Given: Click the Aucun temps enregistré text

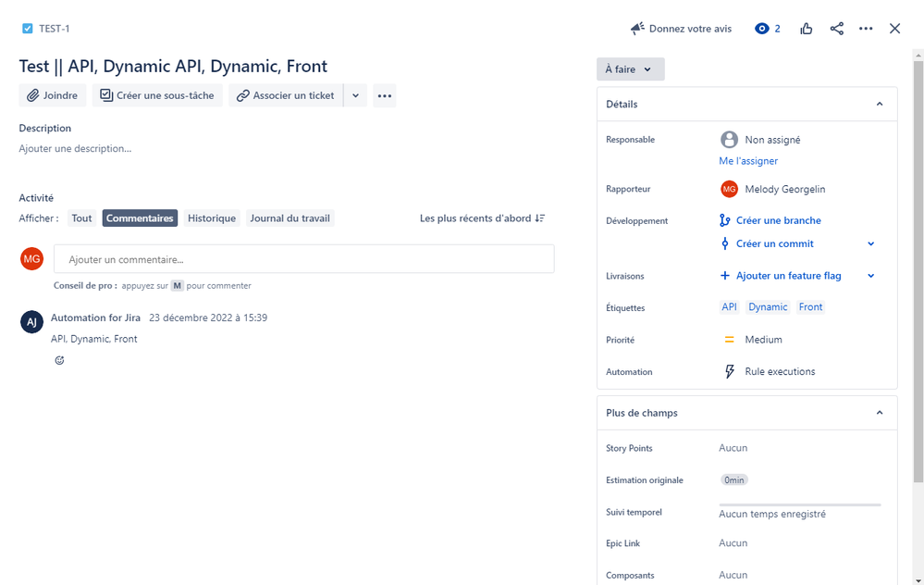Looking at the screenshot, I should [x=772, y=515].
